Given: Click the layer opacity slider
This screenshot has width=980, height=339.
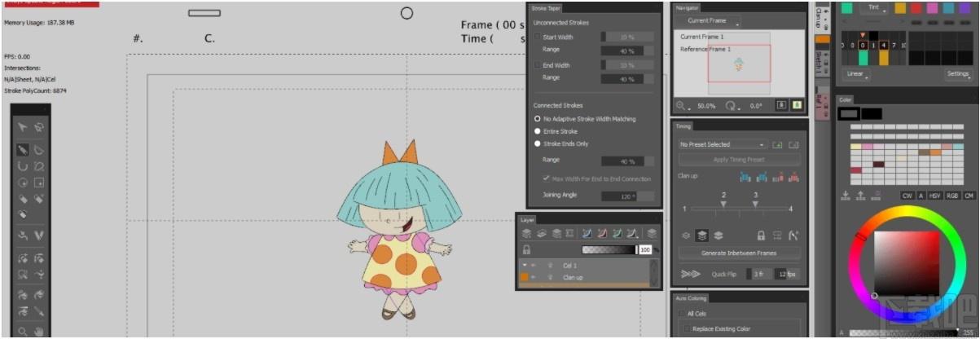Looking at the screenshot, I should 609,249.
